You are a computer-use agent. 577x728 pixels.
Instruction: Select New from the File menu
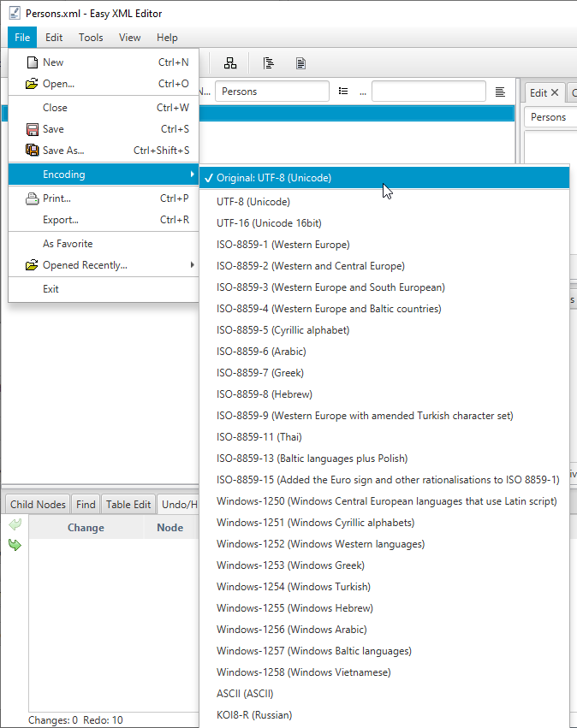coord(104,62)
